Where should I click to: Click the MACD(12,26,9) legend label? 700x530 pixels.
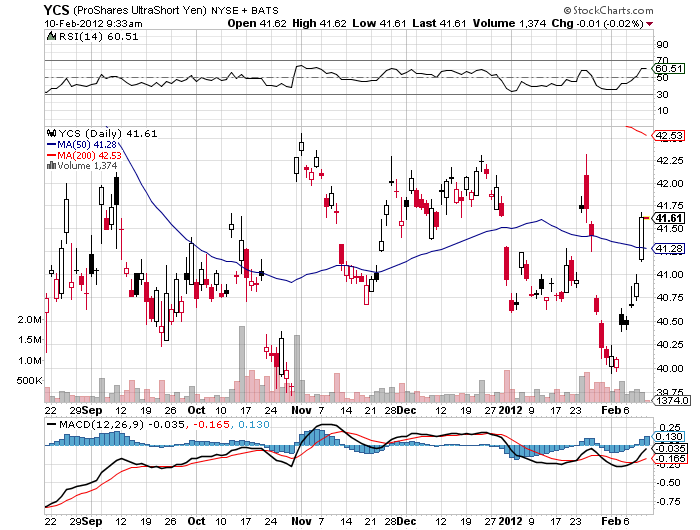pyautogui.click(x=102, y=424)
